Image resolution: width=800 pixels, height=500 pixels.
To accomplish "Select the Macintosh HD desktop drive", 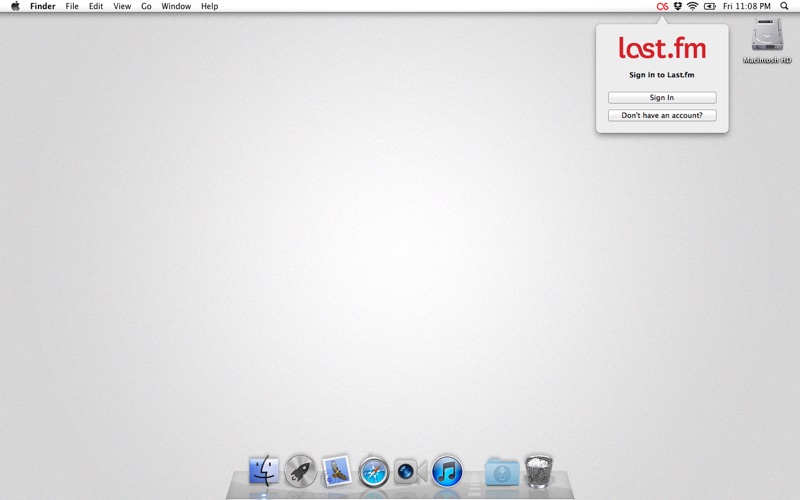I will coord(767,41).
